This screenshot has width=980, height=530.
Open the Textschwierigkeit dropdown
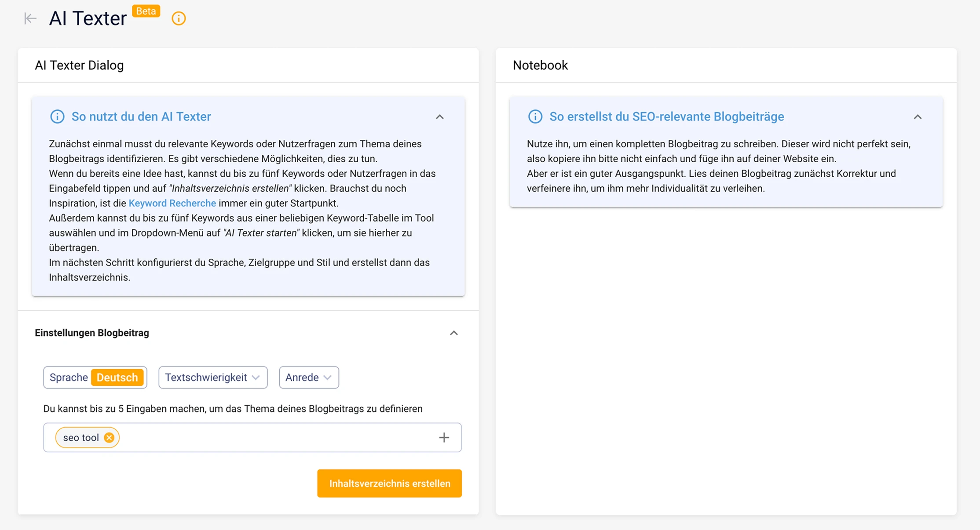[213, 378]
